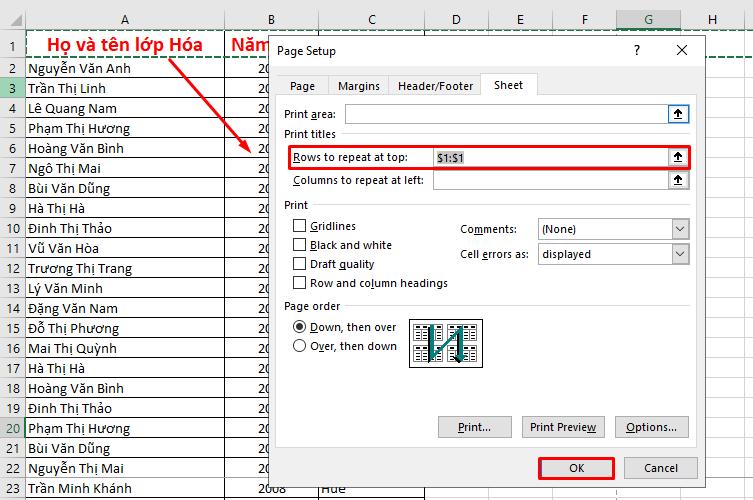Screen dimensions: 753x500
Task: Select row 12 header
Action: pyautogui.click(x=12, y=268)
